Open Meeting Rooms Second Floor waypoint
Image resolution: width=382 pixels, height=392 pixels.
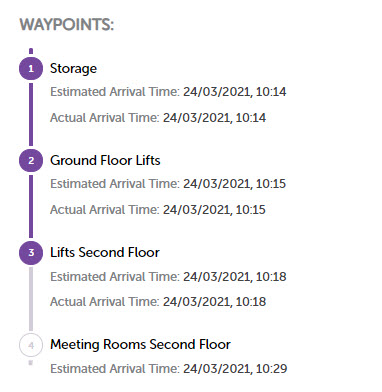(140, 345)
